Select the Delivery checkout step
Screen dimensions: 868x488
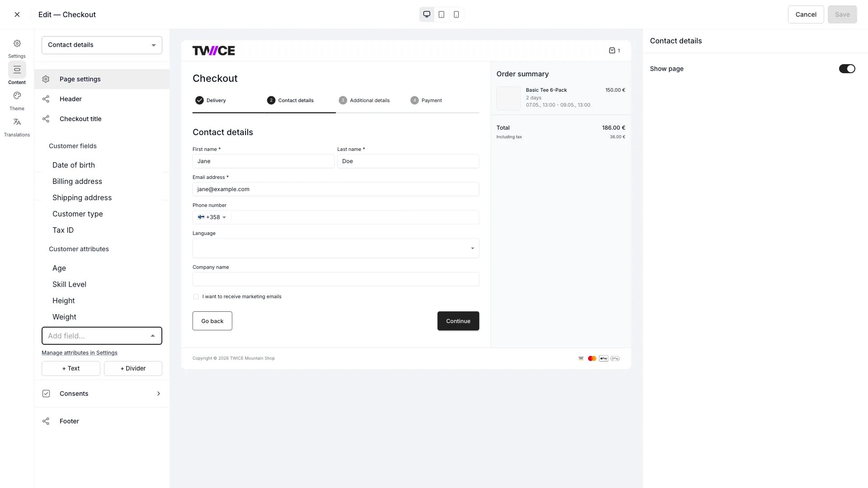pos(211,100)
